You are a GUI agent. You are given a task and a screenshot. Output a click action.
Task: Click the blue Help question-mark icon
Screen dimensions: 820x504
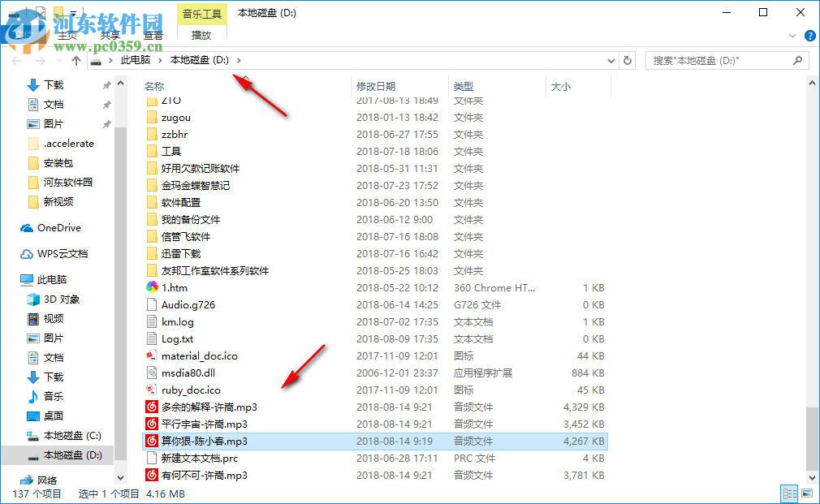(809, 35)
